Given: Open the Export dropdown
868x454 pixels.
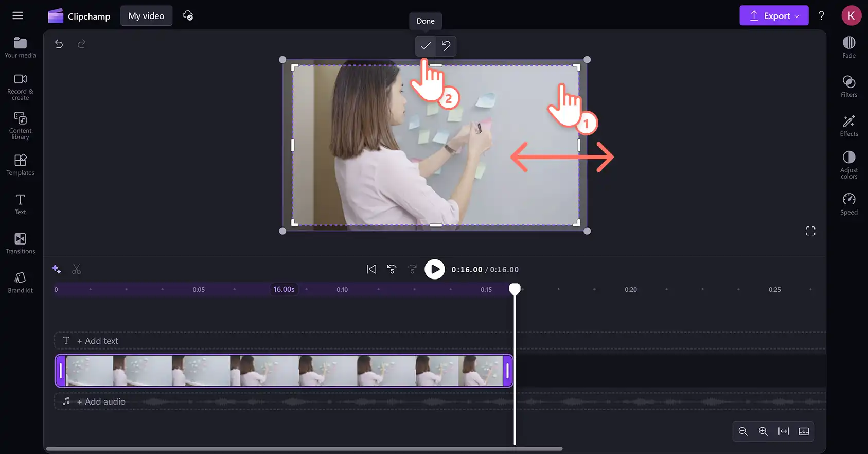Looking at the screenshot, I should coord(774,15).
